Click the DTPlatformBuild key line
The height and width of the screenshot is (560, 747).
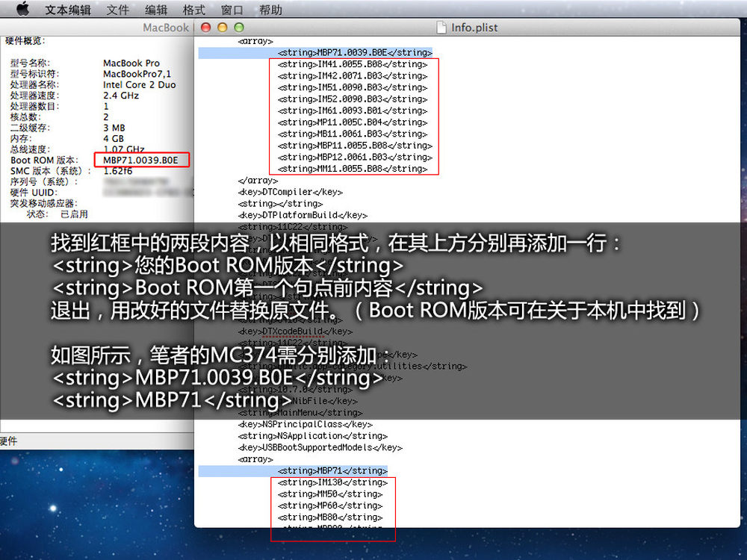tap(303, 215)
